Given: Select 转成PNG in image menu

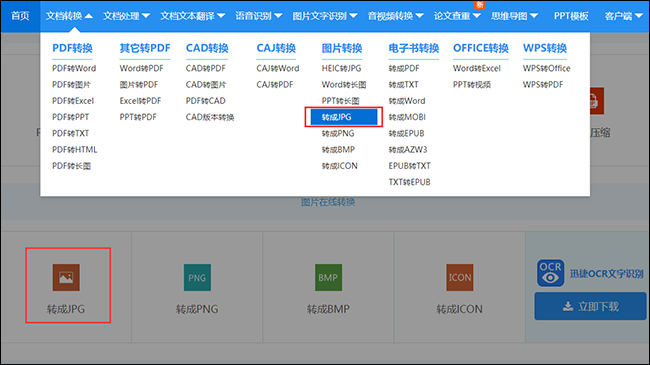Looking at the screenshot, I should click(x=338, y=133).
